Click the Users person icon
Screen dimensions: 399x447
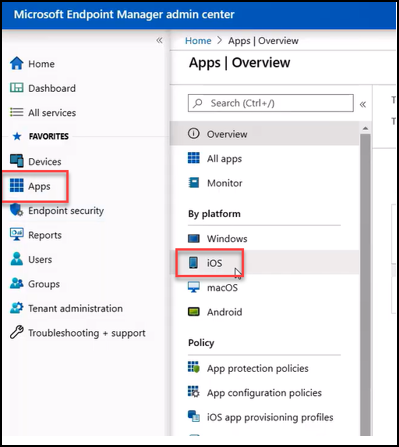pyautogui.click(x=17, y=259)
